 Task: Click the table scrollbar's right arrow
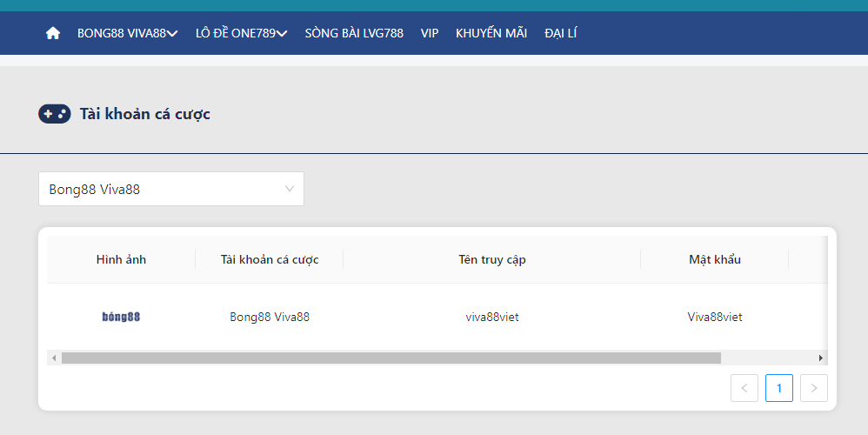[x=820, y=358]
